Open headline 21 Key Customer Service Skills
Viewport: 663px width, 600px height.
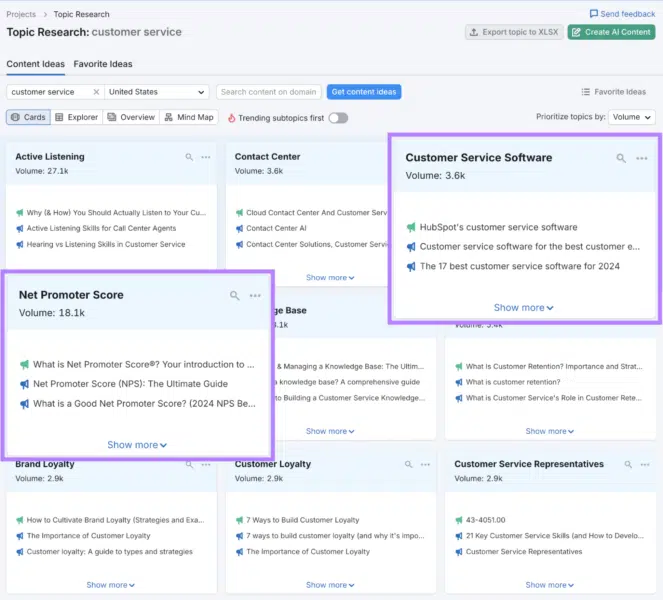(x=555, y=536)
